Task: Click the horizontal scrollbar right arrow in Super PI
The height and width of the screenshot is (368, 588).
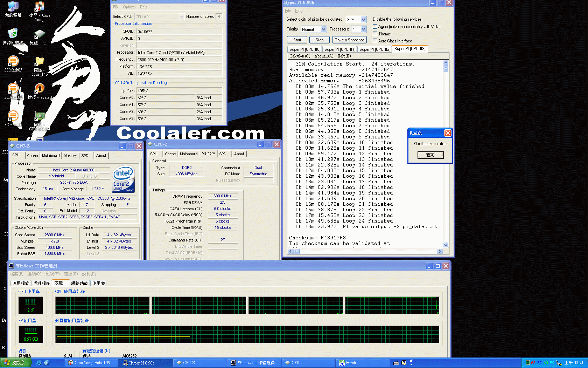Action: [440, 251]
